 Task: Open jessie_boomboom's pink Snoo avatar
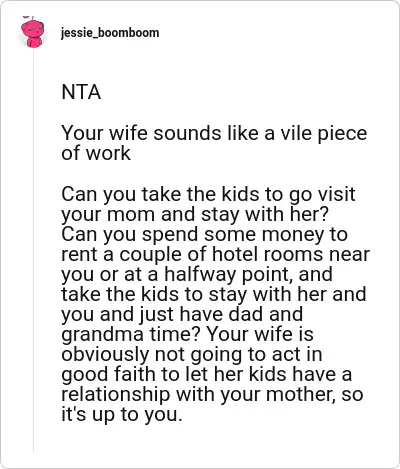[32, 33]
